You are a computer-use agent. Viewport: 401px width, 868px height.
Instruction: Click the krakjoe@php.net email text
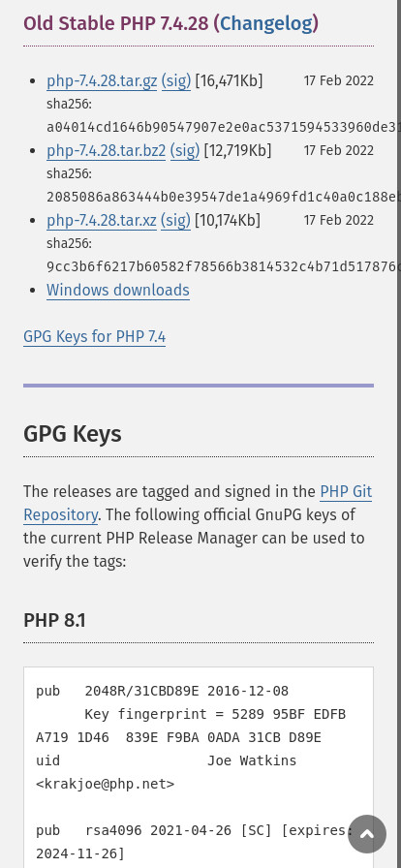click(x=106, y=784)
